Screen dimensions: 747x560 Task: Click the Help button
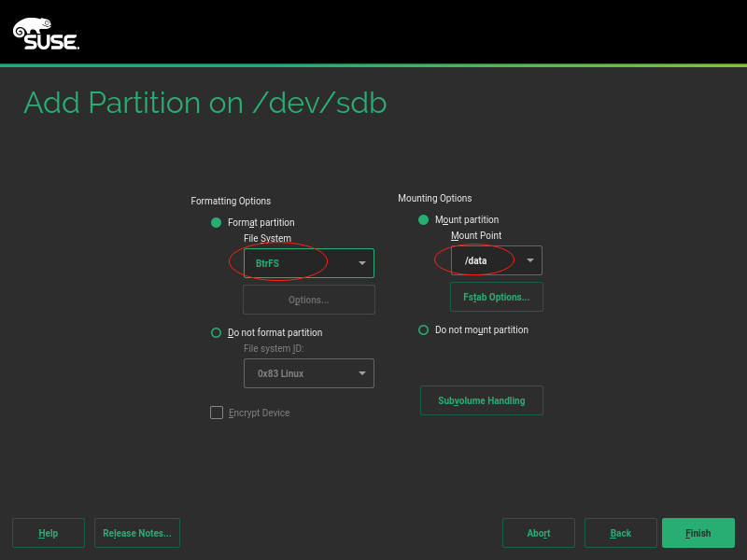click(x=49, y=533)
